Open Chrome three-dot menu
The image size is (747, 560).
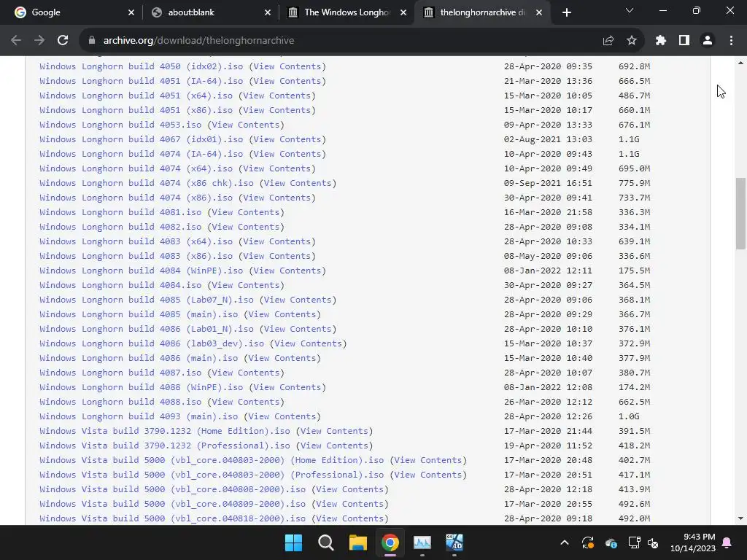pos(731,41)
